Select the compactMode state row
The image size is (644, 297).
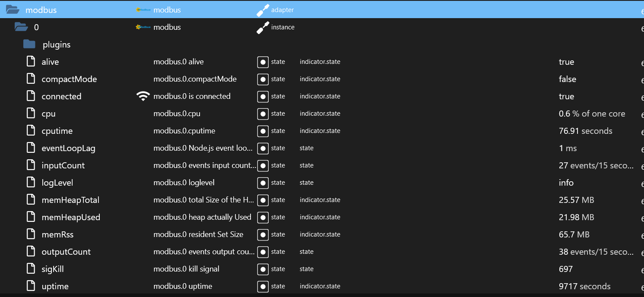(x=69, y=79)
